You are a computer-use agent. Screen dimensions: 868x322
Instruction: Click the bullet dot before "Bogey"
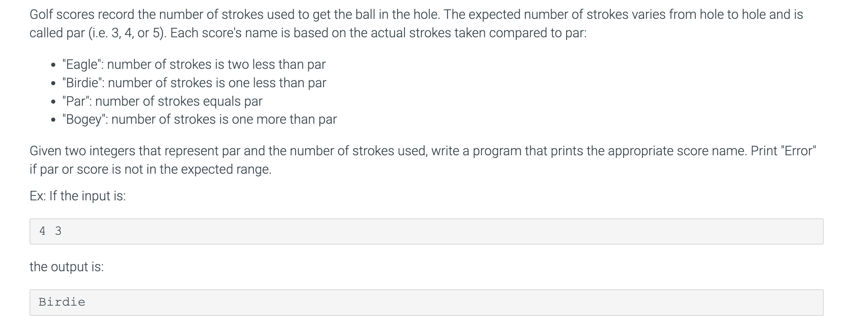click(x=53, y=120)
